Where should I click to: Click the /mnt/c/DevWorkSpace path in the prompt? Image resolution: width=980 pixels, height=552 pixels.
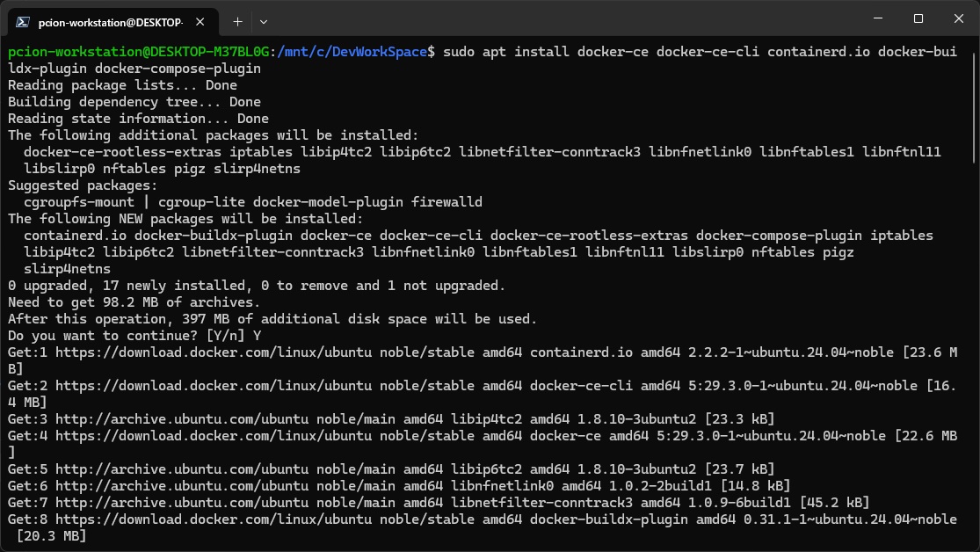click(x=352, y=52)
